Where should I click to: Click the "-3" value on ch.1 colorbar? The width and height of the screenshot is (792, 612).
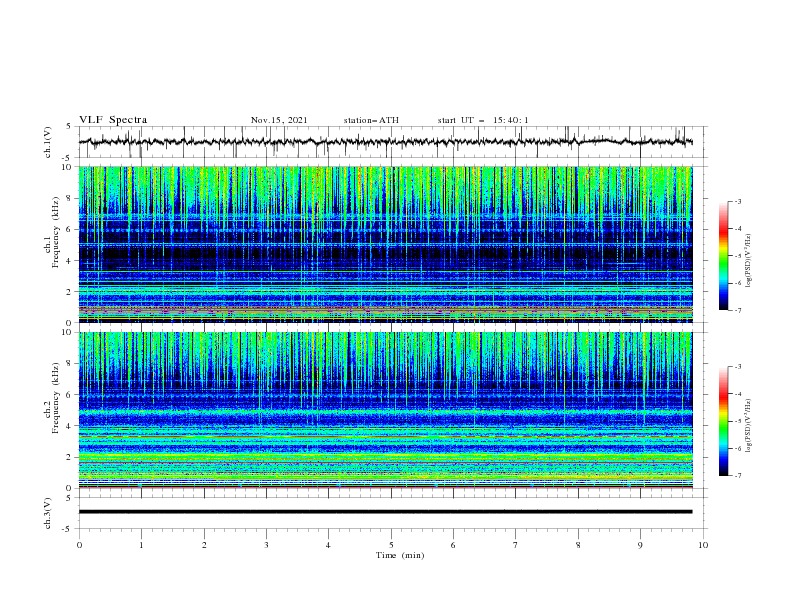738,201
